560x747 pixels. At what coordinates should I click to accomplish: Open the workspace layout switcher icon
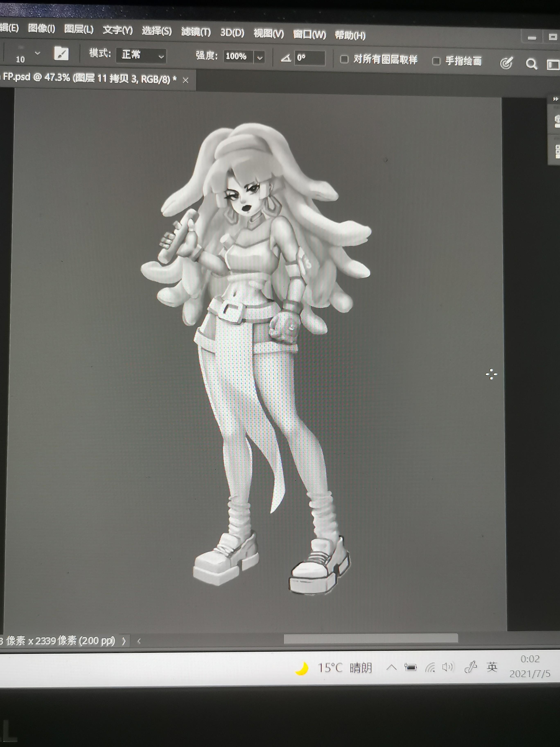coord(553,64)
